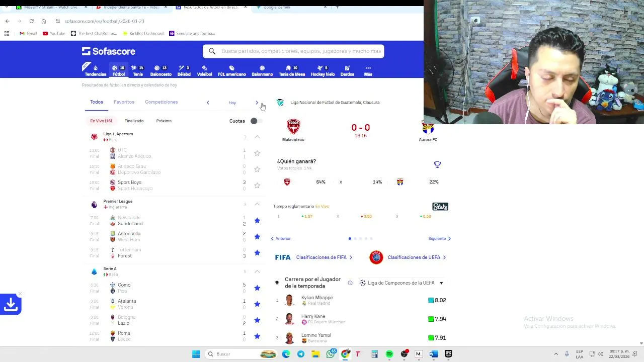Switch to the Favoritos tab
This screenshot has height=362, width=644.
point(124,102)
